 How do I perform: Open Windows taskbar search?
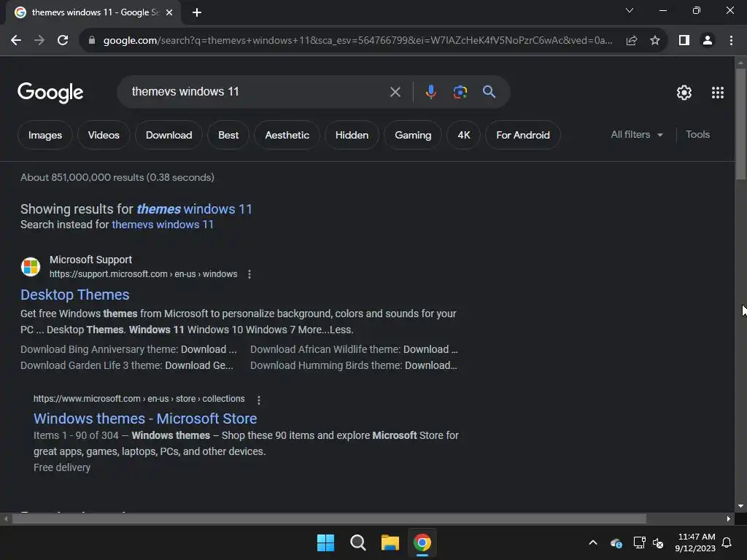(357, 542)
